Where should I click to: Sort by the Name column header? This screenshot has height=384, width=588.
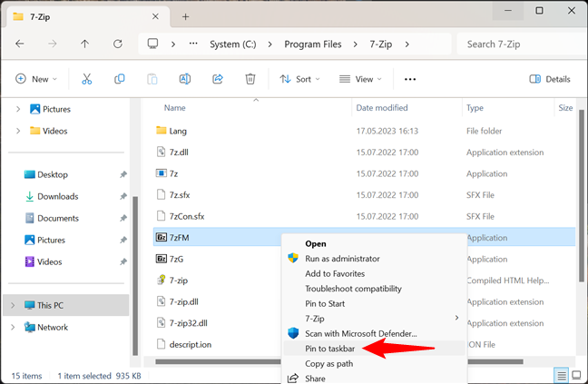point(175,108)
